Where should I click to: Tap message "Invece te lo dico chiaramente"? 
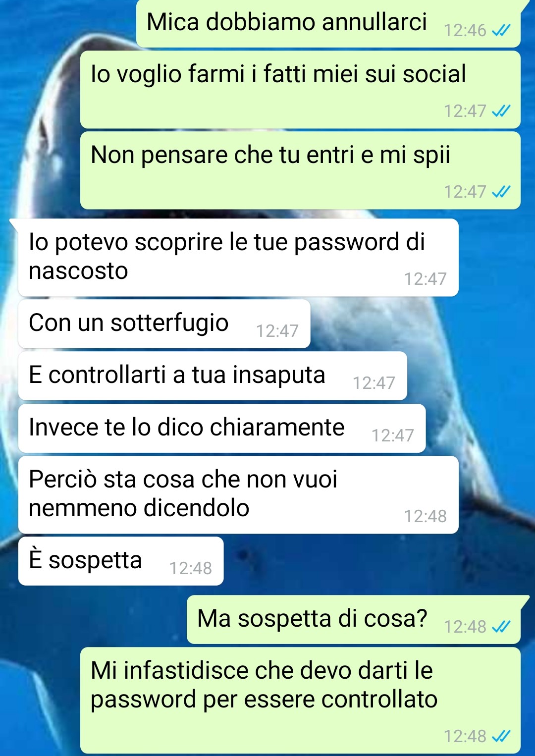click(222, 429)
